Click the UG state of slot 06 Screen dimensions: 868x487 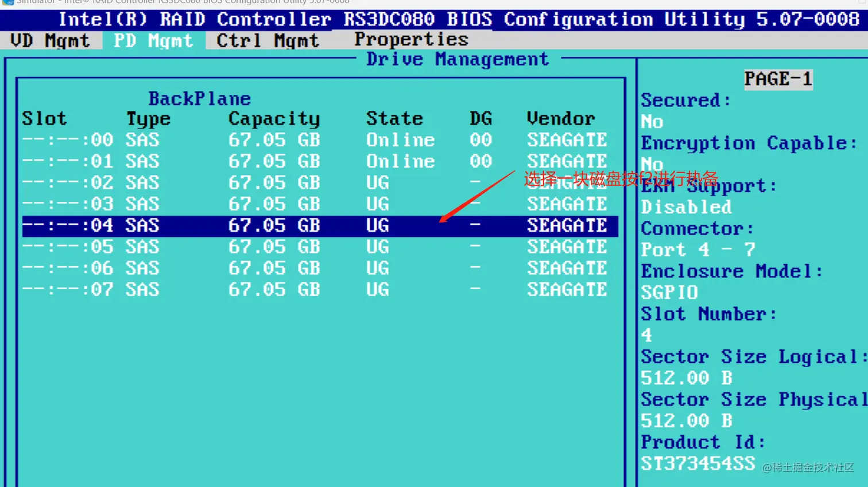click(x=378, y=268)
